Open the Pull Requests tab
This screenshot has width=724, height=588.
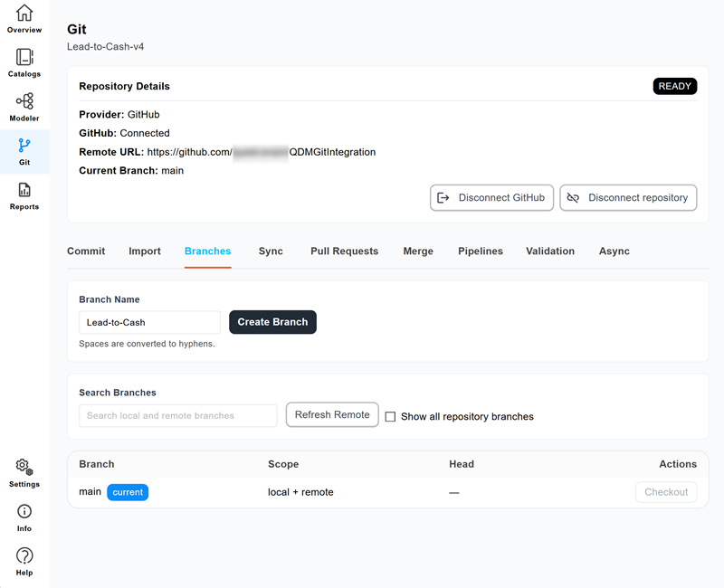point(345,251)
